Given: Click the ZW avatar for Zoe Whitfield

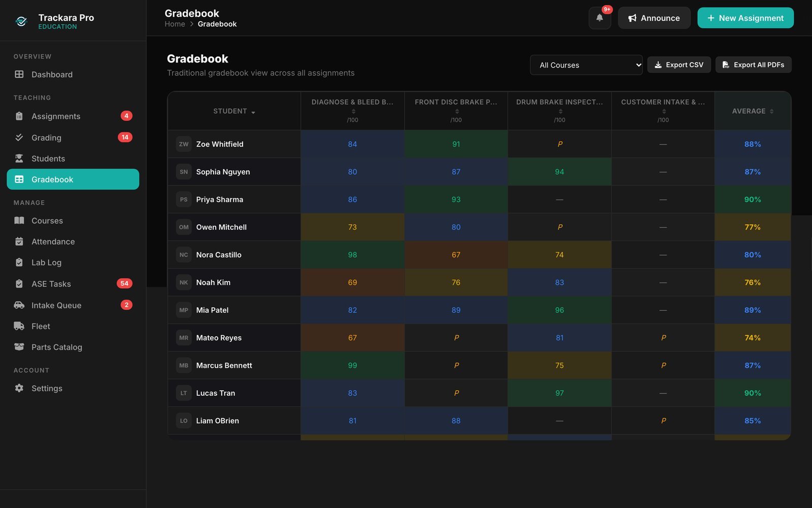Looking at the screenshot, I should tap(184, 144).
